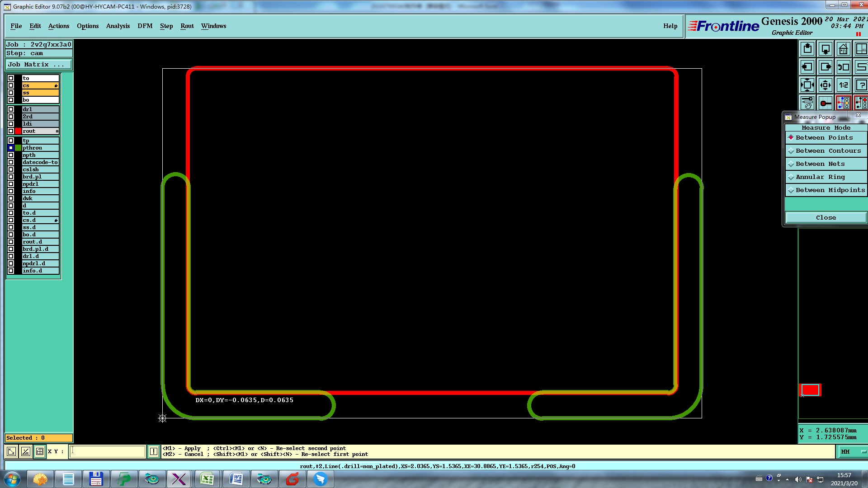Click the pan up arrow icon
Image resolution: width=868 pixels, height=488 pixels.
(807, 49)
